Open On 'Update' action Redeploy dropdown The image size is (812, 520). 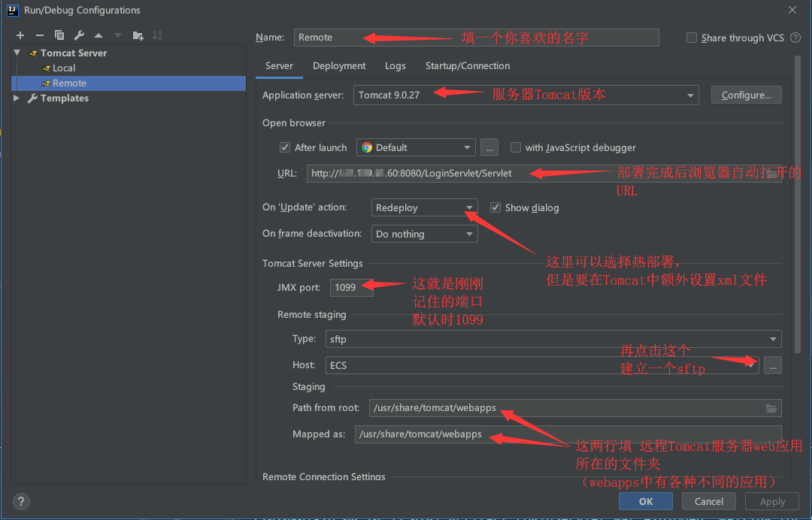[x=424, y=207]
